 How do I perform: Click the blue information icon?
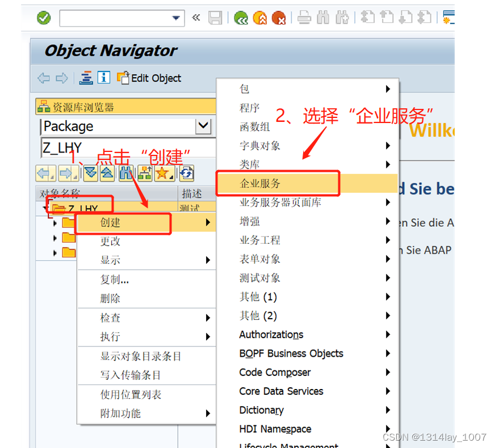click(104, 77)
